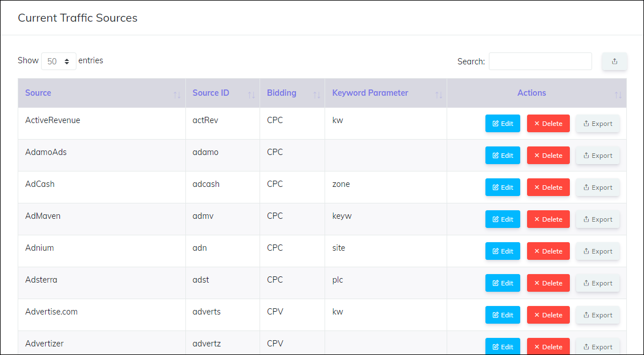The image size is (644, 355).
Task: Click the admv source ID
Action: pyautogui.click(x=203, y=216)
